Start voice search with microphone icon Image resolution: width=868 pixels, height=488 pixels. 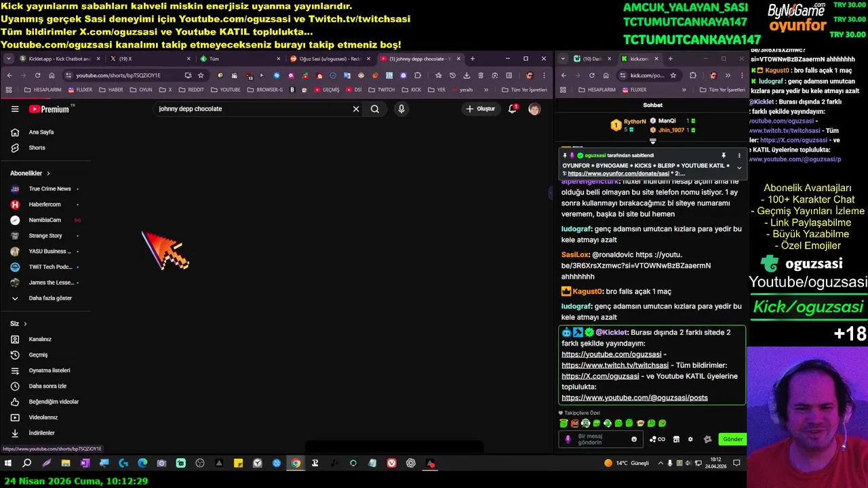[x=401, y=108]
